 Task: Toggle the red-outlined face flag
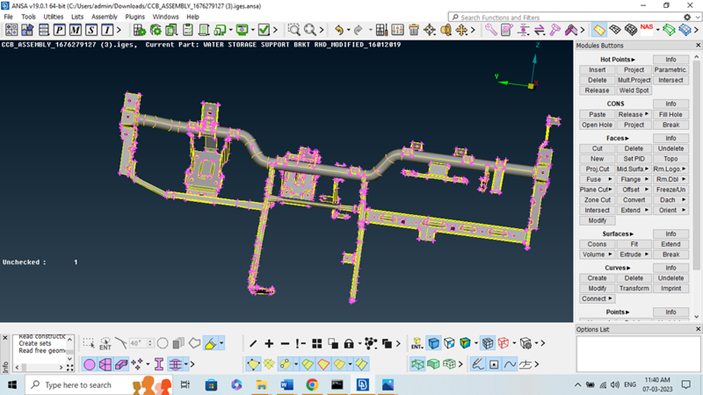point(323,364)
